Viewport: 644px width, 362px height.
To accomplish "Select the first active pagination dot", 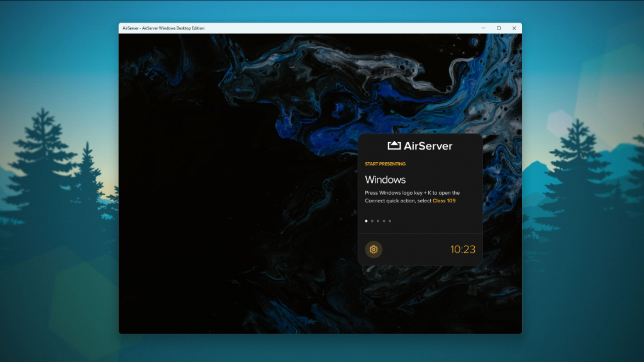I will point(366,221).
